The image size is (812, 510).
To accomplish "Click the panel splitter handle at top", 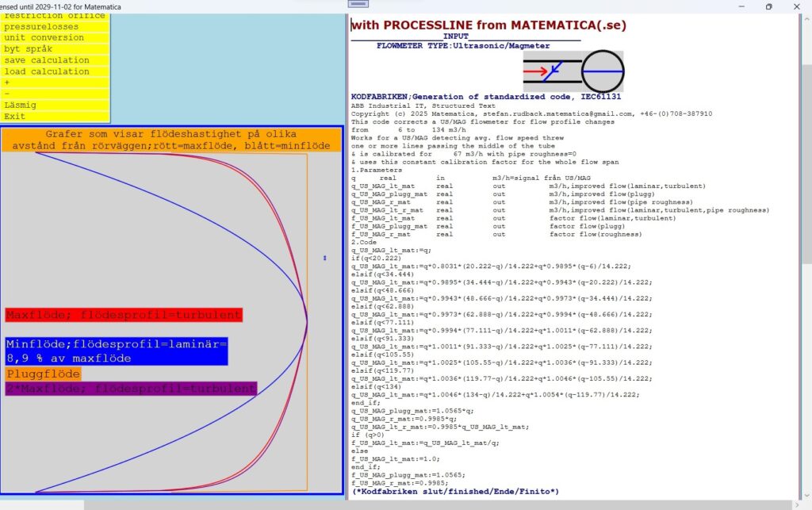I will (x=358, y=4).
